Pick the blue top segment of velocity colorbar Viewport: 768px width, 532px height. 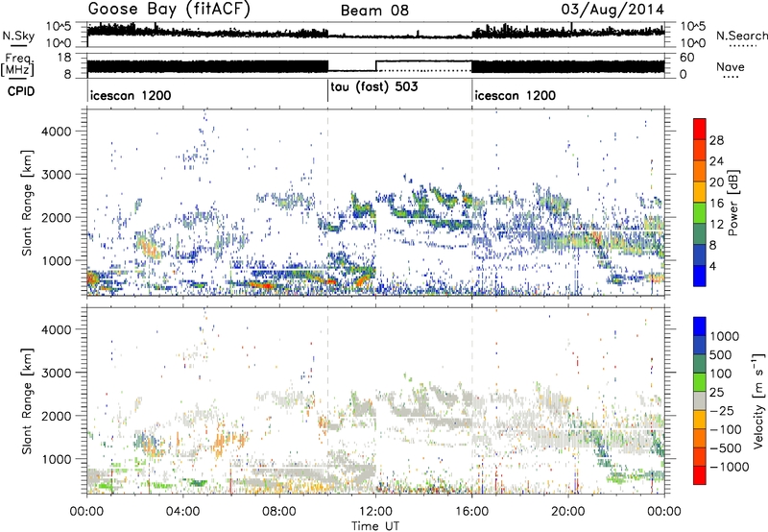click(700, 326)
